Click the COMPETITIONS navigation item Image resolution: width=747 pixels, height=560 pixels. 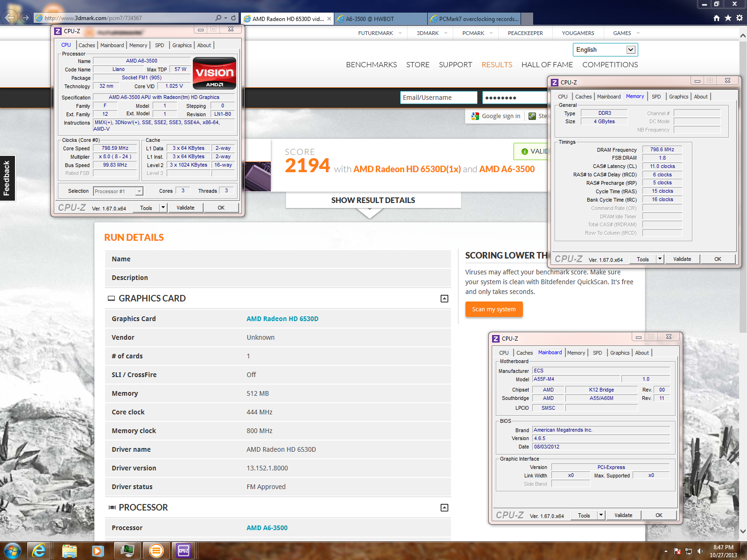tap(610, 64)
